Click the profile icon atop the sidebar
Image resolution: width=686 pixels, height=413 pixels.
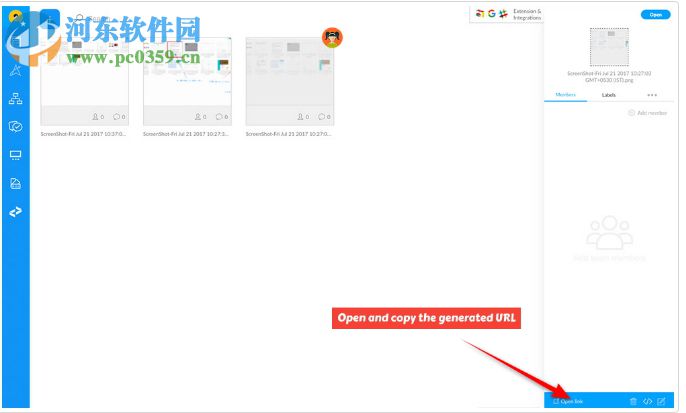[x=16, y=17]
